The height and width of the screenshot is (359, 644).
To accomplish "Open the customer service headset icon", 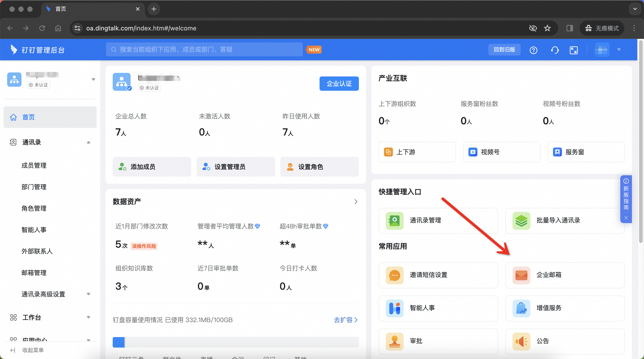I will pos(555,50).
